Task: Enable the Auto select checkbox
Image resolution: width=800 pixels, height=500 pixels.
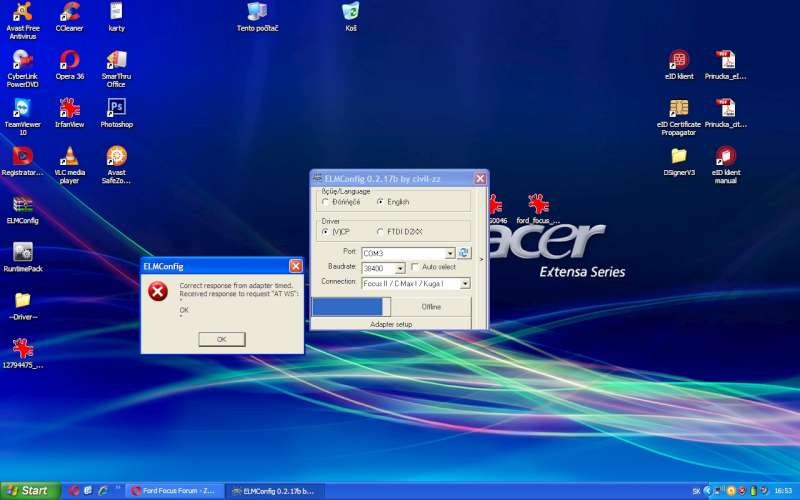Action: point(416,268)
